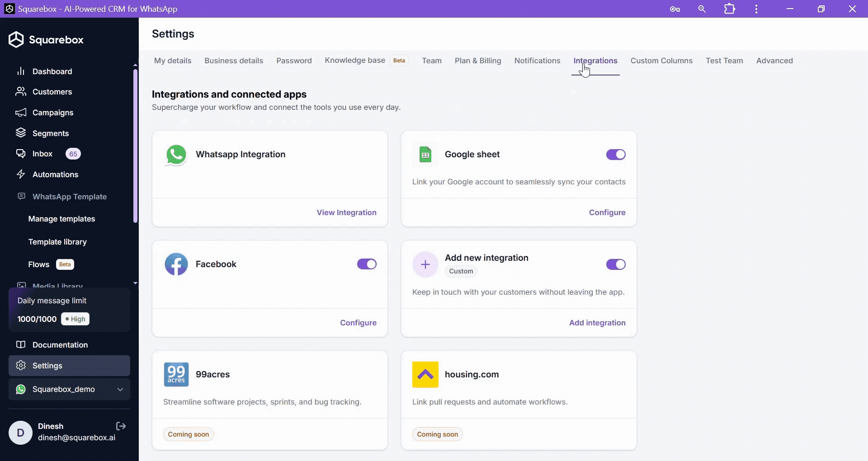Switch to the Plan & Billing tab

point(477,61)
